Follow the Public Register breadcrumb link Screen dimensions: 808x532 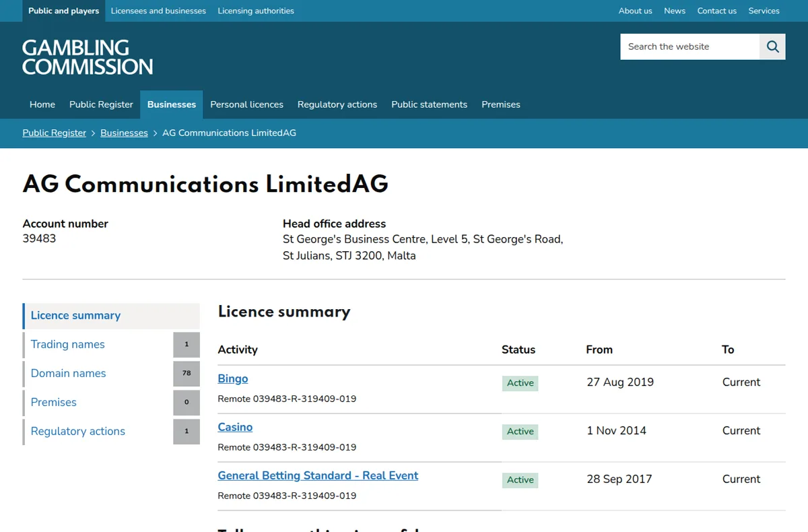55,133
